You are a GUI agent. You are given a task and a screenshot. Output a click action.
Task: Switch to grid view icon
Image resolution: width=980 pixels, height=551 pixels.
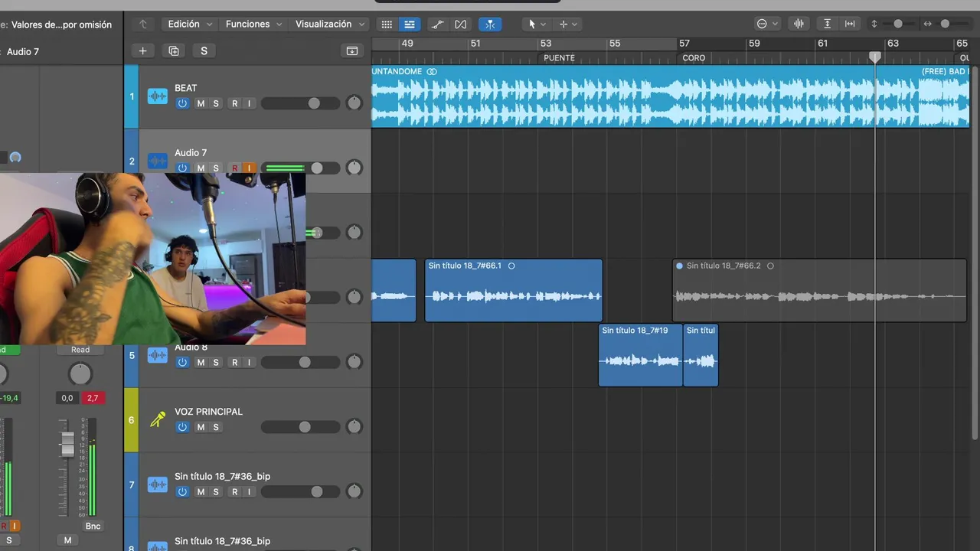pos(387,24)
